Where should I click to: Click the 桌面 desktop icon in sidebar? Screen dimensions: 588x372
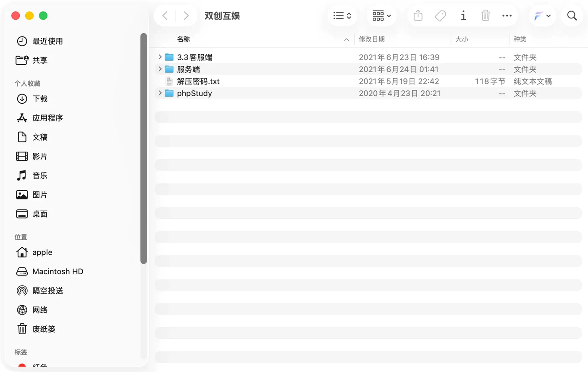click(x=22, y=214)
